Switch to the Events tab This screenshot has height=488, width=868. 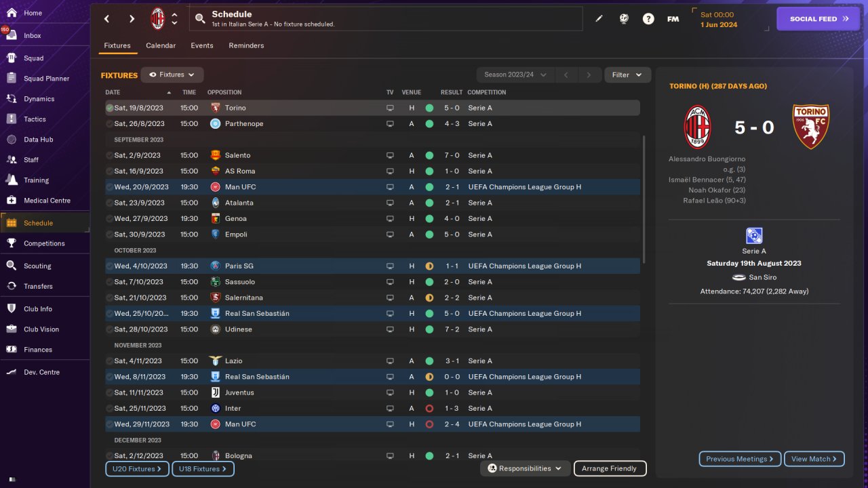(x=202, y=45)
